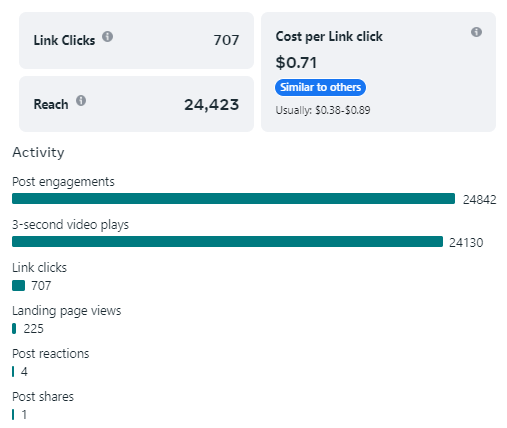The height and width of the screenshot is (428, 507).
Task: Click the Similar to others badge
Action: [320, 87]
